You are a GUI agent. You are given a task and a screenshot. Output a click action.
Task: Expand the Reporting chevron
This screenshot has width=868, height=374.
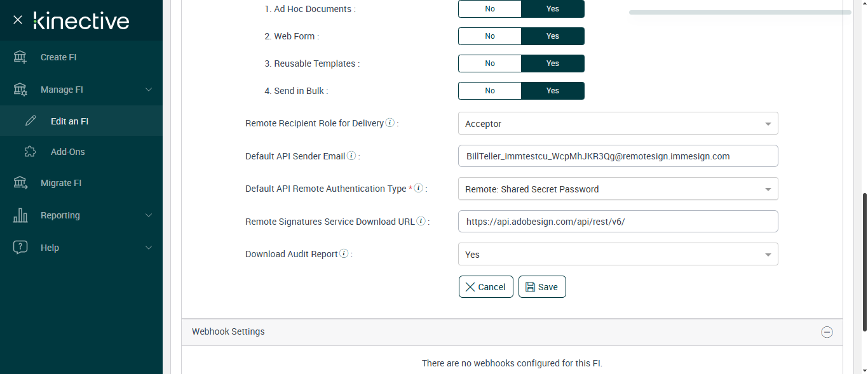[149, 215]
